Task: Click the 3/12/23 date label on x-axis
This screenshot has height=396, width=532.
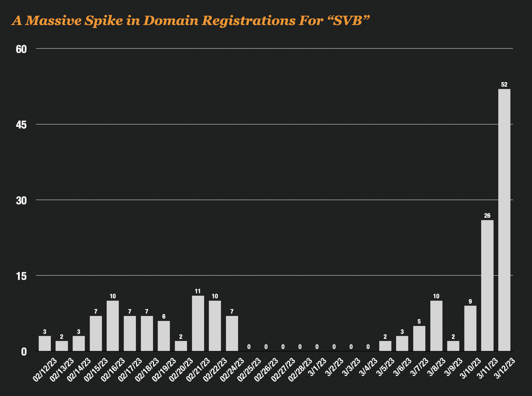Action: [x=505, y=369]
